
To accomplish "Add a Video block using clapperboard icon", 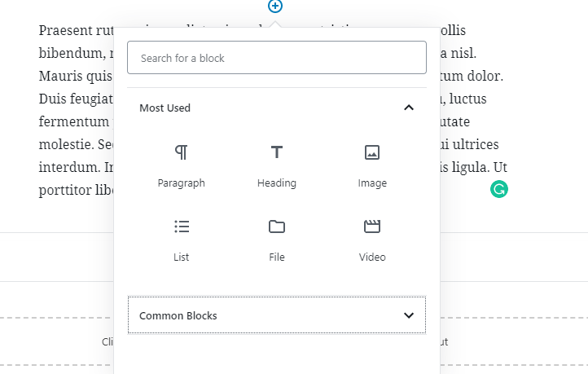I will (372, 227).
